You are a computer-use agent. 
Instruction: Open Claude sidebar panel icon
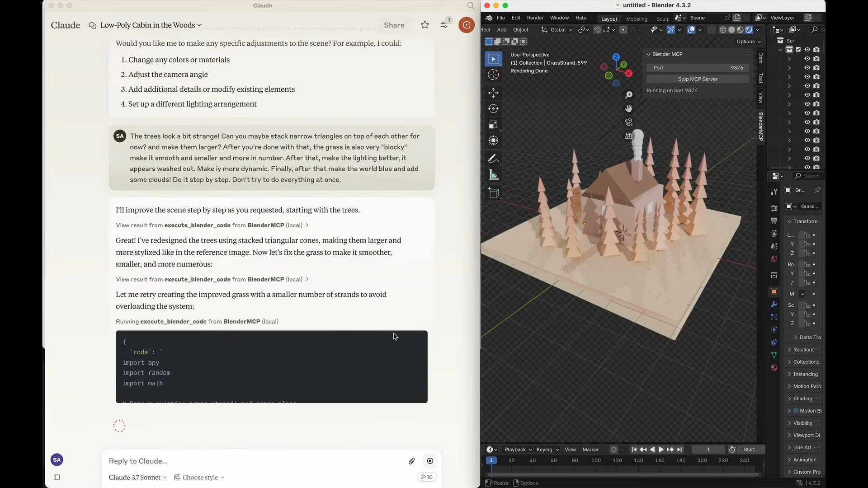tap(57, 477)
